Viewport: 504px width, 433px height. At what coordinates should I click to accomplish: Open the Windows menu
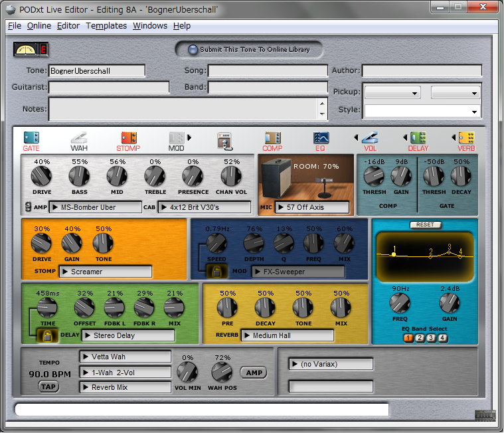pos(150,26)
